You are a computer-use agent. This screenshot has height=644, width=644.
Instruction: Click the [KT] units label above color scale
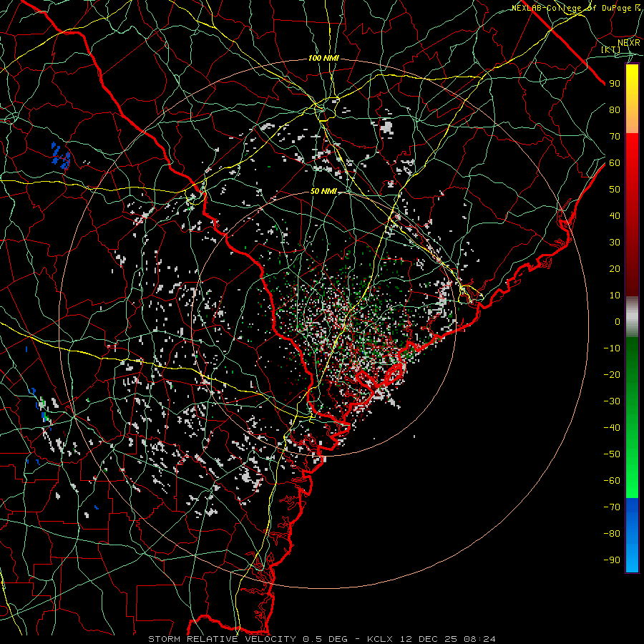(611, 49)
